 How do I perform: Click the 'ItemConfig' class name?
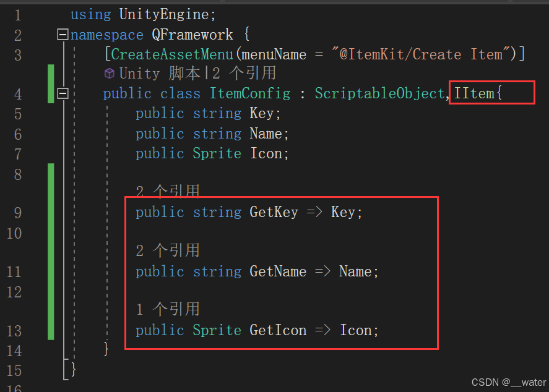pyautogui.click(x=250, y=93)
